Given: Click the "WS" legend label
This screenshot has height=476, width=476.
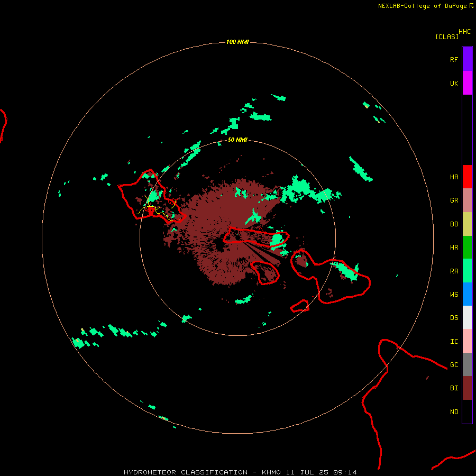Looking at the screenshot, I should [x=454, y=294].
